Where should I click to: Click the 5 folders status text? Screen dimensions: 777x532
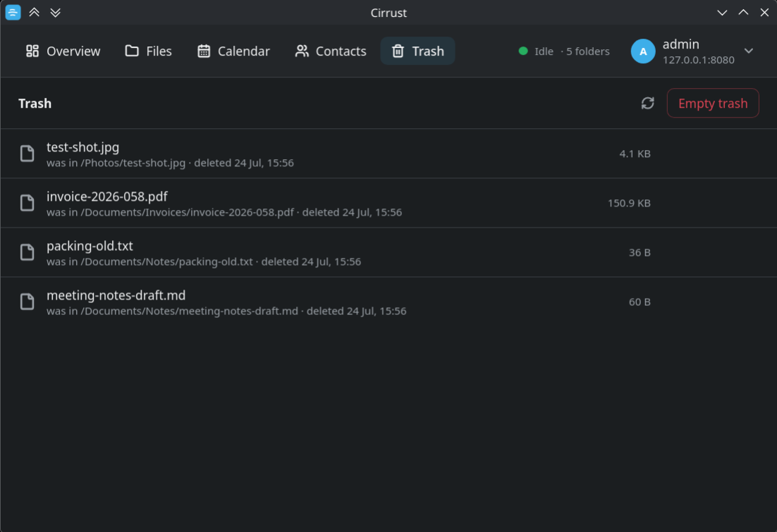588,51
